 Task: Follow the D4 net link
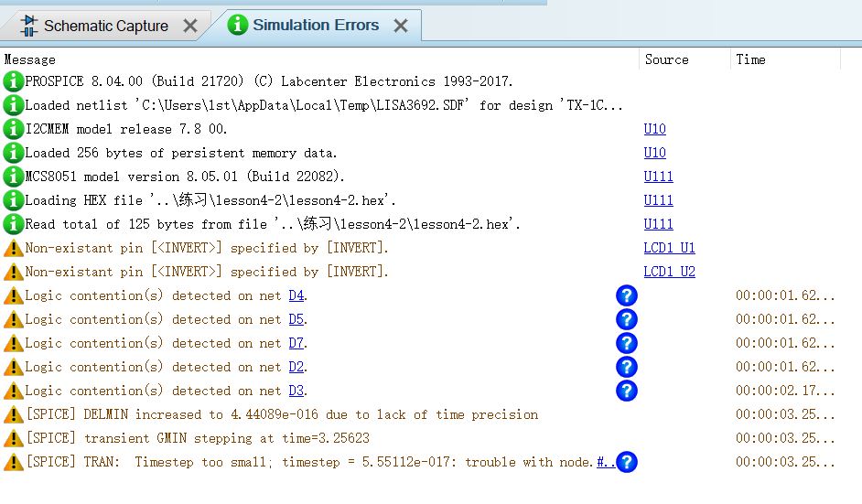coord(296,295)
